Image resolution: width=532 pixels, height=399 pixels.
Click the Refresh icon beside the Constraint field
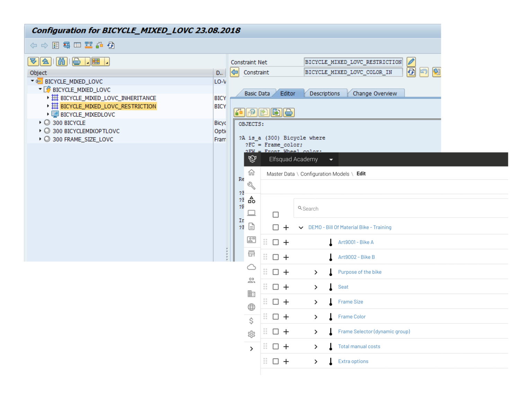point(411,72)
